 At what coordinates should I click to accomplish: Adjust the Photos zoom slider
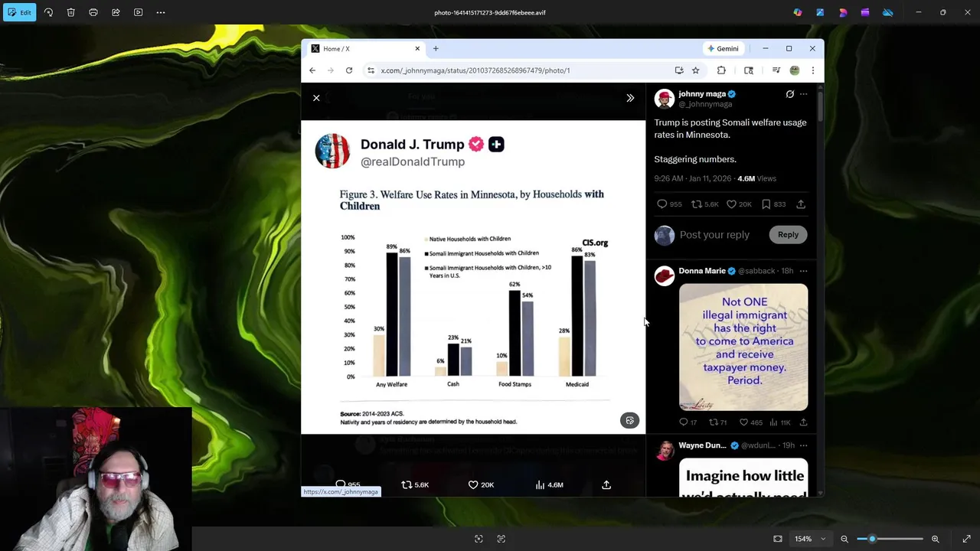(890, 539)
